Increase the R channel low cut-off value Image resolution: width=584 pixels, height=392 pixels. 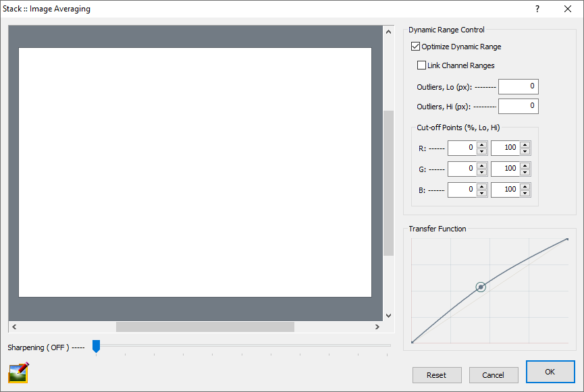[x=481, y=144]
